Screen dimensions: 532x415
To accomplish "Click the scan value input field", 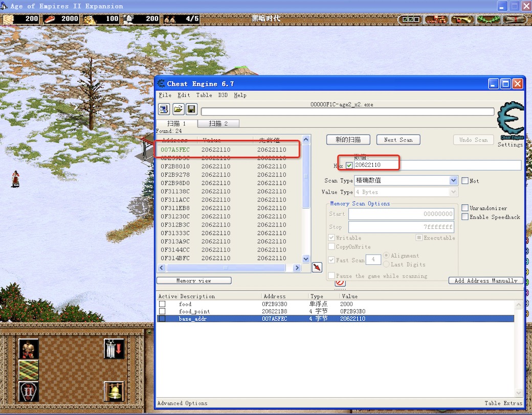I will coord(438,165).
